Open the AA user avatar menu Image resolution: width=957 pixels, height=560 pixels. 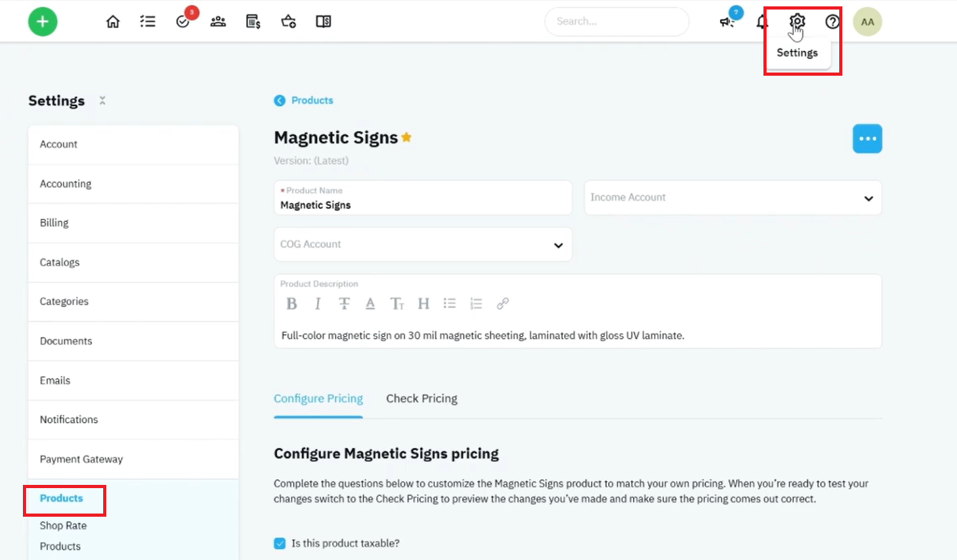[867, 22]
